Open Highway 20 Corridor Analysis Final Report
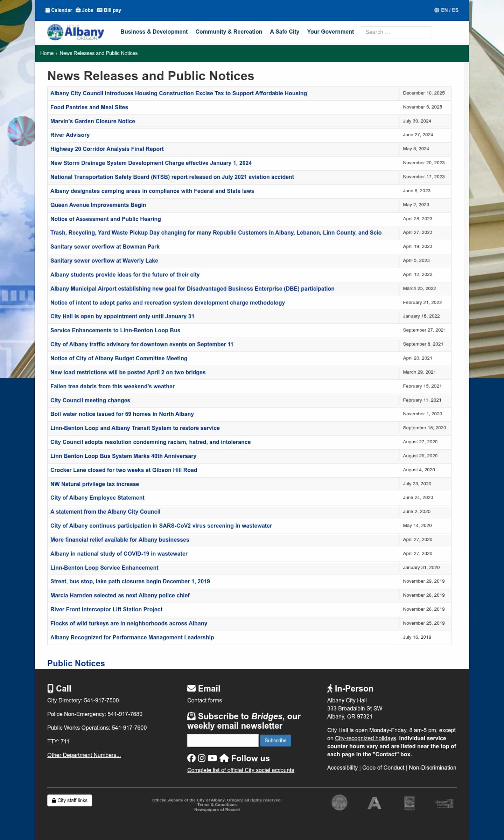504x840 pixels. point(107,149)
